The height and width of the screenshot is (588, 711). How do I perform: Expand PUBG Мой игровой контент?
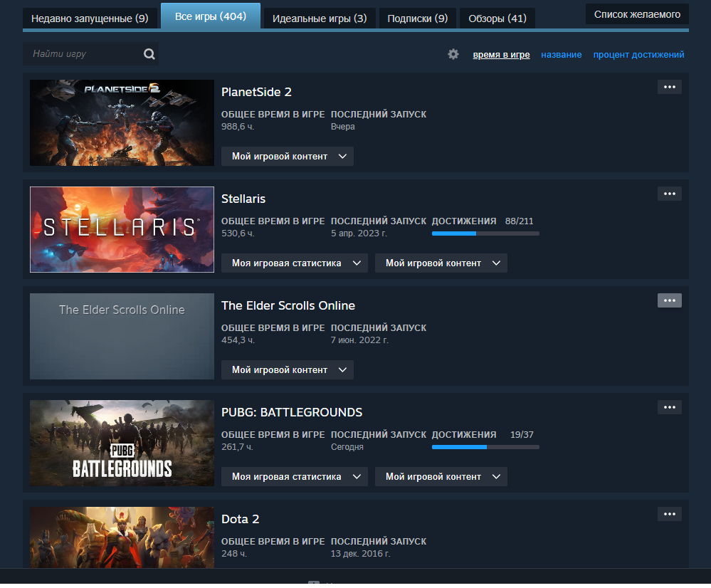[x=441, y=477]
